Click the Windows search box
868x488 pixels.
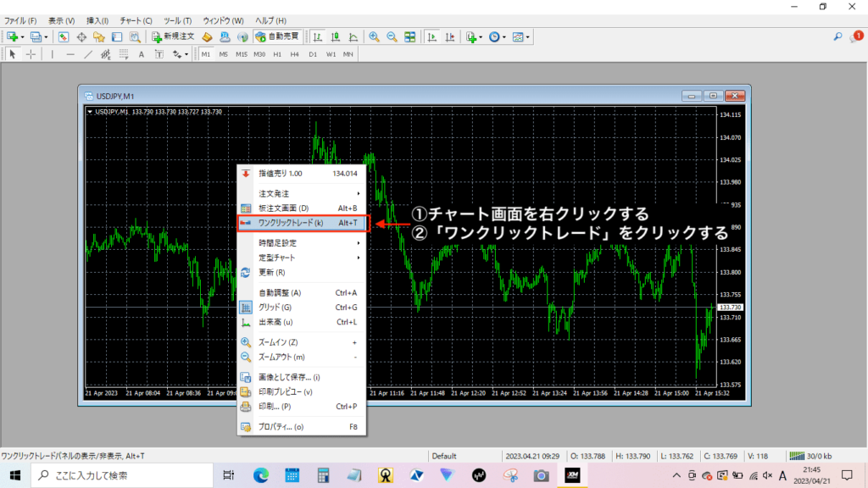(122, 475)
